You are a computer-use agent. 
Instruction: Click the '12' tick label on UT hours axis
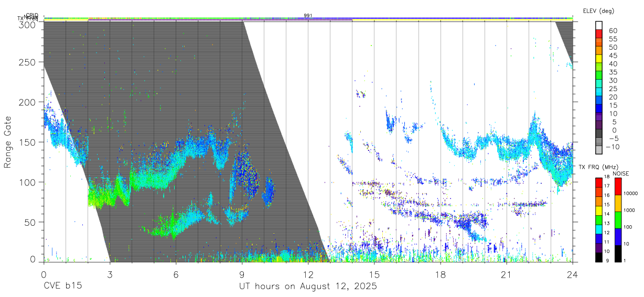308,274
